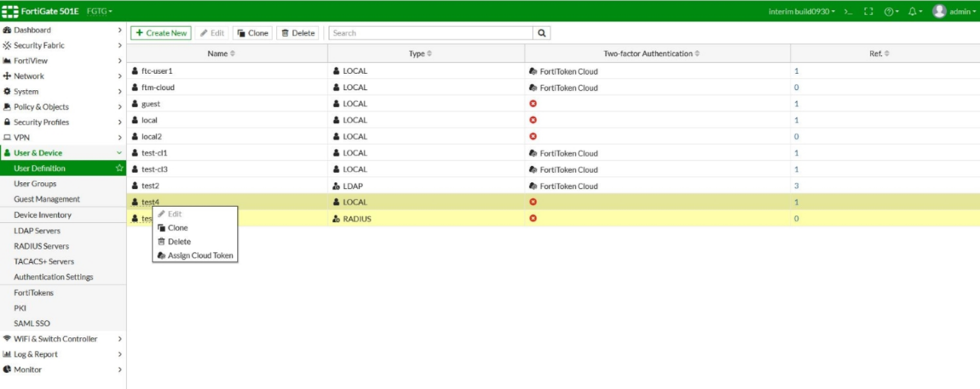The height and width of the screenshot is (389, 980).
Task: Open SAML SSO page
Action: pyautogui.click(x=32, y=323)
